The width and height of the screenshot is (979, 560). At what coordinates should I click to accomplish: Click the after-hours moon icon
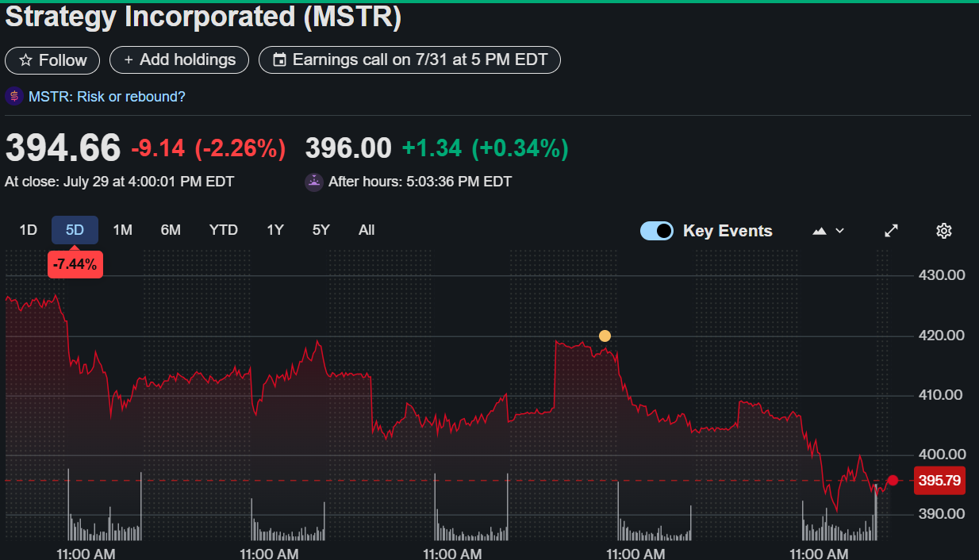click(314, 182)
